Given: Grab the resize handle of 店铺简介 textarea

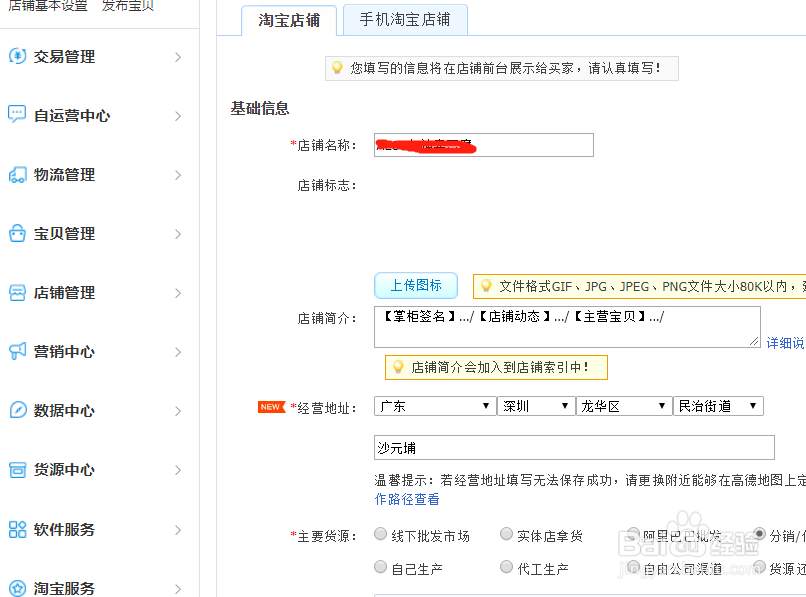Looking at the screenshot, I should tap(754, 341).
